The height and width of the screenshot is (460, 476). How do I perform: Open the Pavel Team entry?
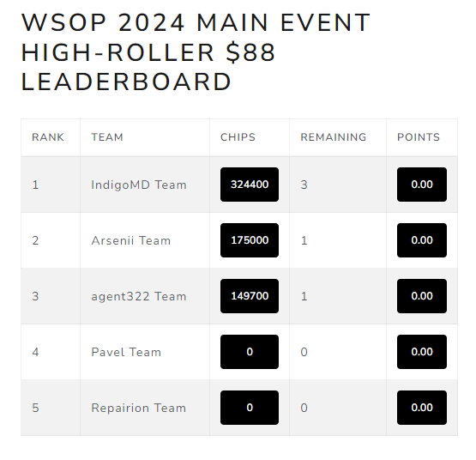[x=126, y=352]
